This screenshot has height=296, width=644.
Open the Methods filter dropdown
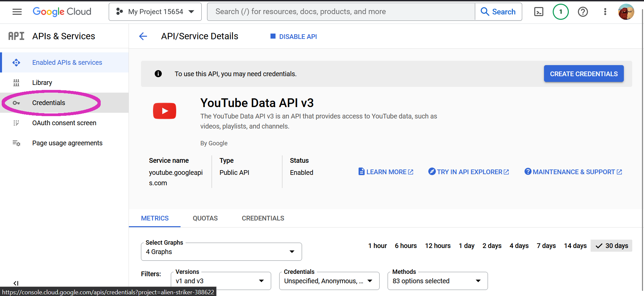[437, 281]
